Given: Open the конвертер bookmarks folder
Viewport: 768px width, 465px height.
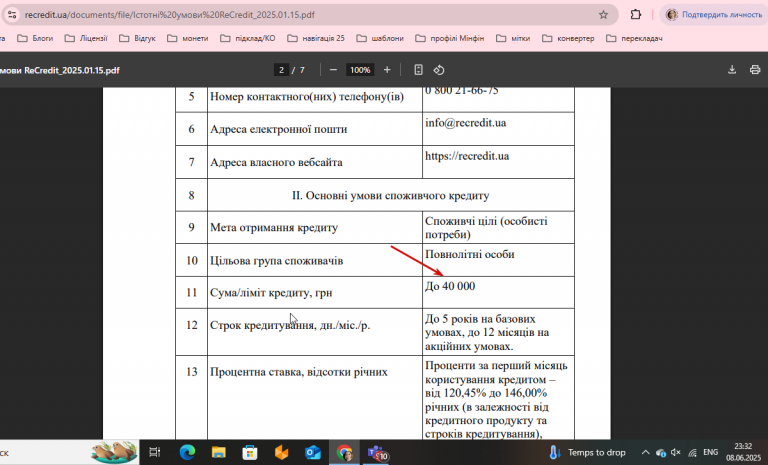Looking at the screenshot, I should pyautogui.click(x=568, y=38).
